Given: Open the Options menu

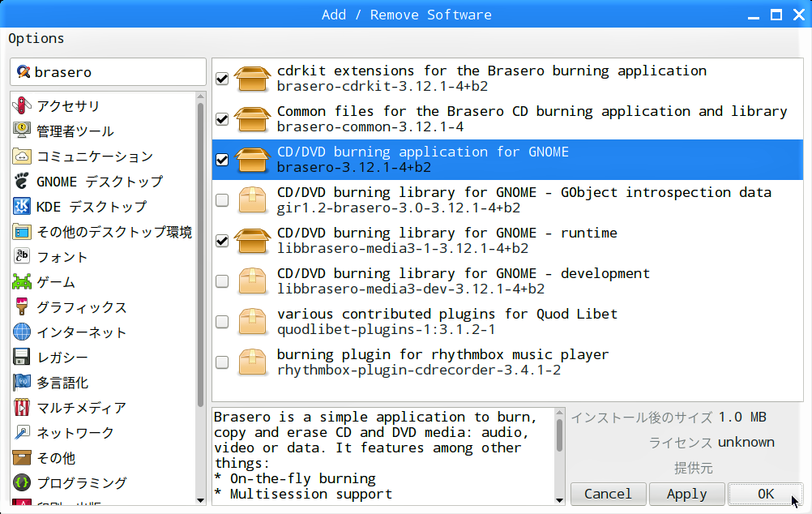Looking at the screenshot, I should (36, 39).
